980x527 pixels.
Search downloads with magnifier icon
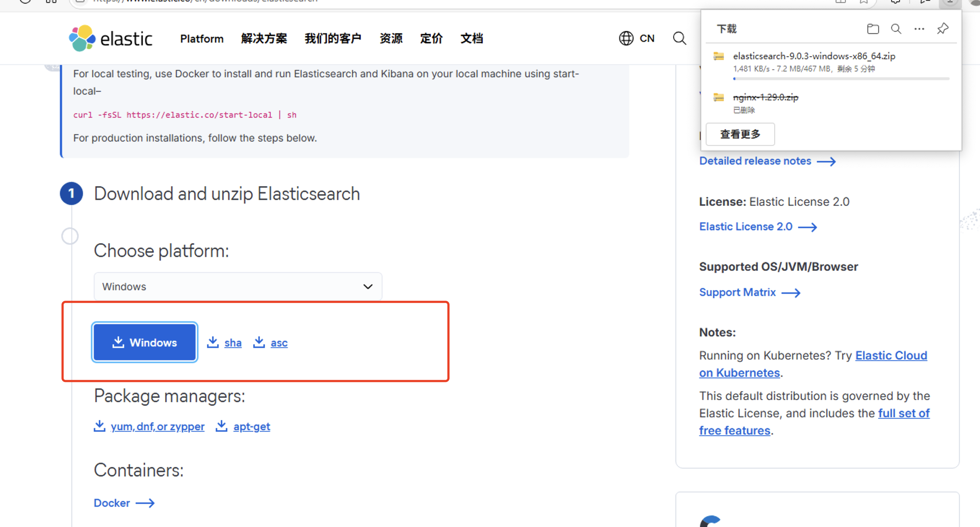pyautogui.click(x=896, y=29)
